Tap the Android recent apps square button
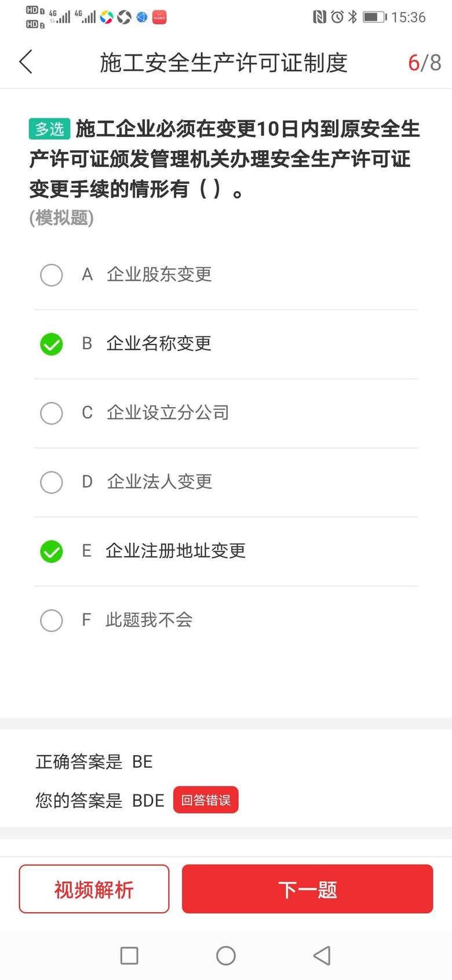452x980 pixels. tap(129, 955)
